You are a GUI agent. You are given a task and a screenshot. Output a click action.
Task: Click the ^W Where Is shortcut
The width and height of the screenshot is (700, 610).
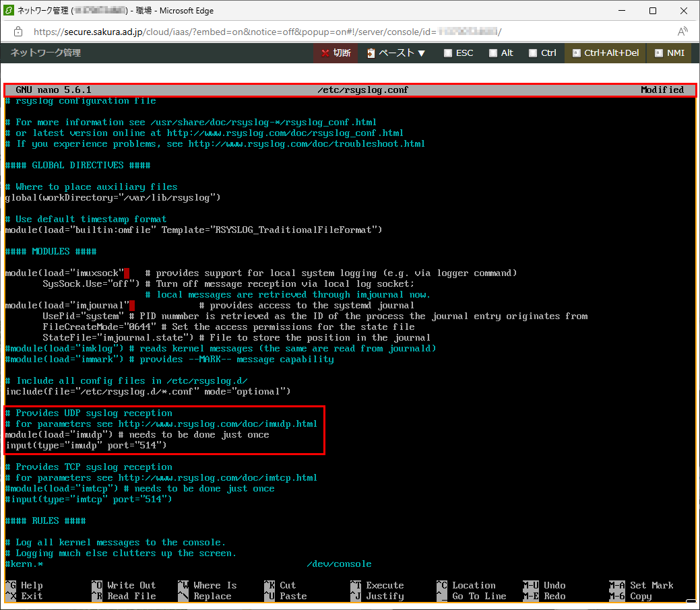pos(207,586)
